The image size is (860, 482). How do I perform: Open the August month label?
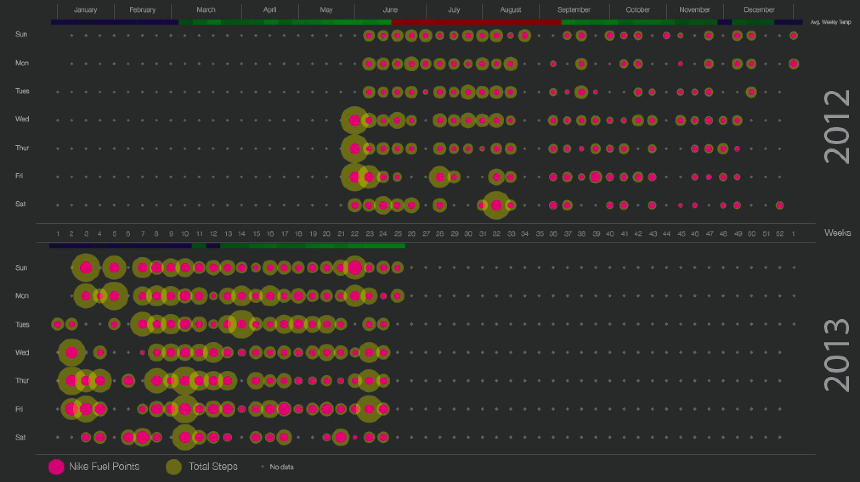tap(510, 10)
